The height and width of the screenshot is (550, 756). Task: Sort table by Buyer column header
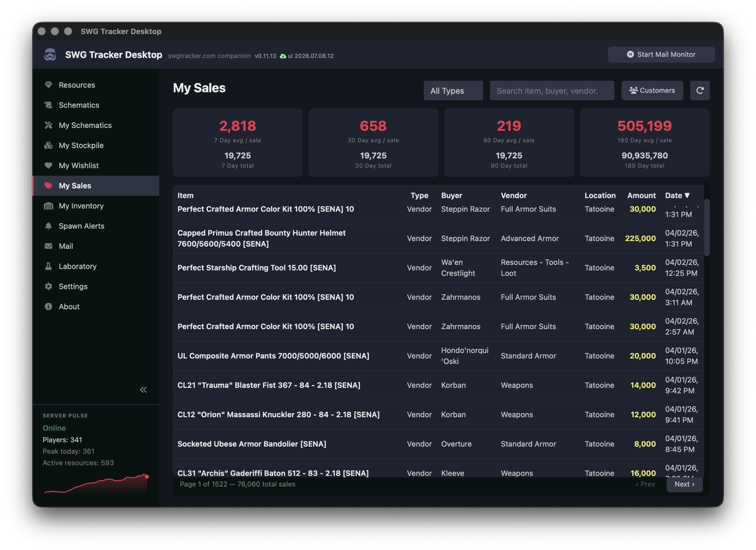pyautogui.click(x=451, y=195)
